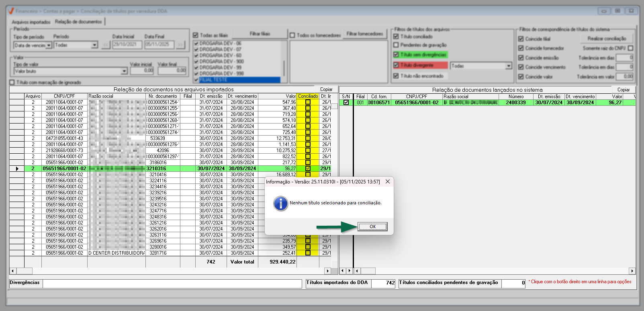Image resolution: width=644 pixels, height=311 pixels.
Task: Open the 'Tipo de período' dropdown
Action: (x=49, y=45)
